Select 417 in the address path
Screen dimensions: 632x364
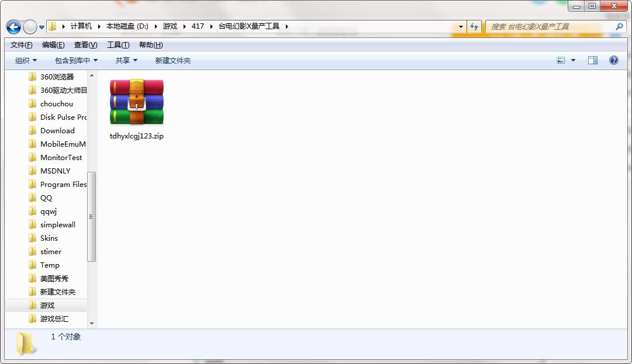pos(198,26)
